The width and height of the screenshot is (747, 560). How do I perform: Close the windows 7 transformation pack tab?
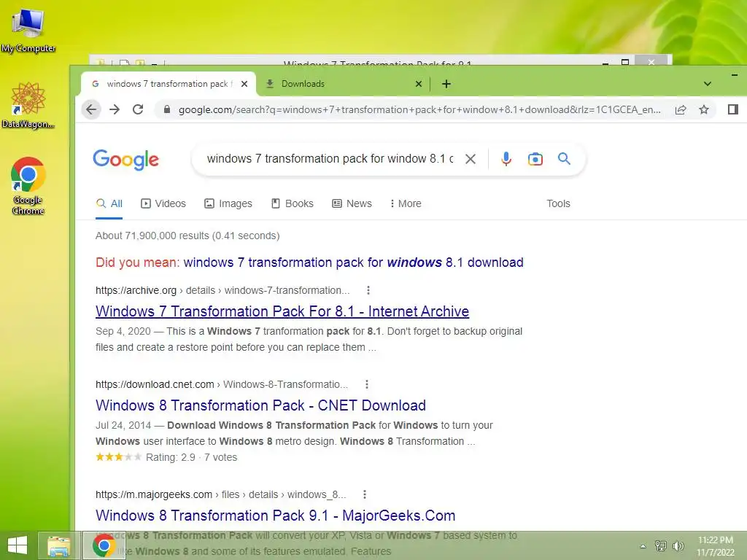coord(244,84)
